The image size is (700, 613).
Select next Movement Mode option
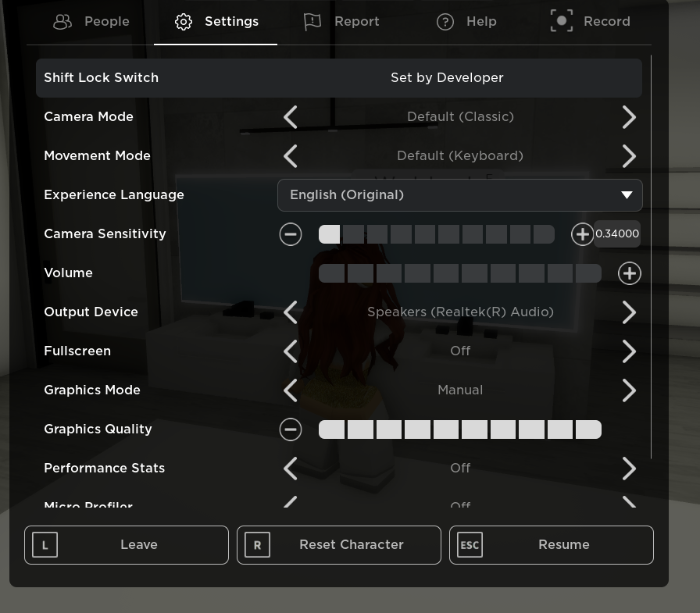tap(629, 156)
